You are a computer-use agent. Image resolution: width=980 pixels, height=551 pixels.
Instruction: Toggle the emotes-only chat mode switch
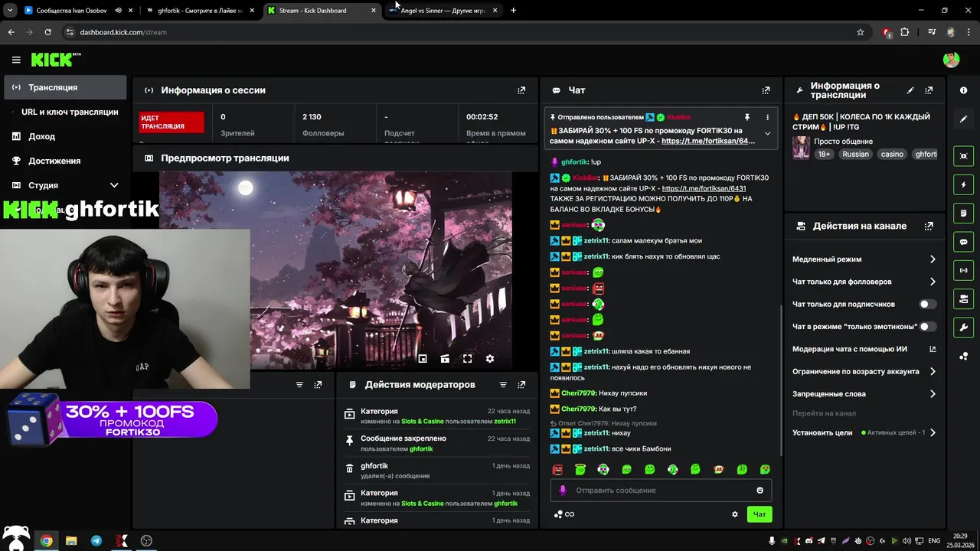pyautogui.click(x=927, y=326)
